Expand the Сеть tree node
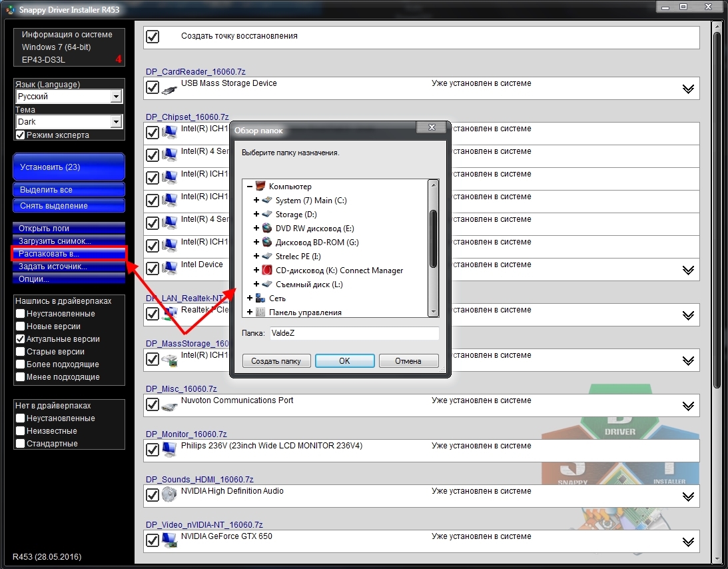The width and height of the screenshot is (728, 569). (250, 298)
